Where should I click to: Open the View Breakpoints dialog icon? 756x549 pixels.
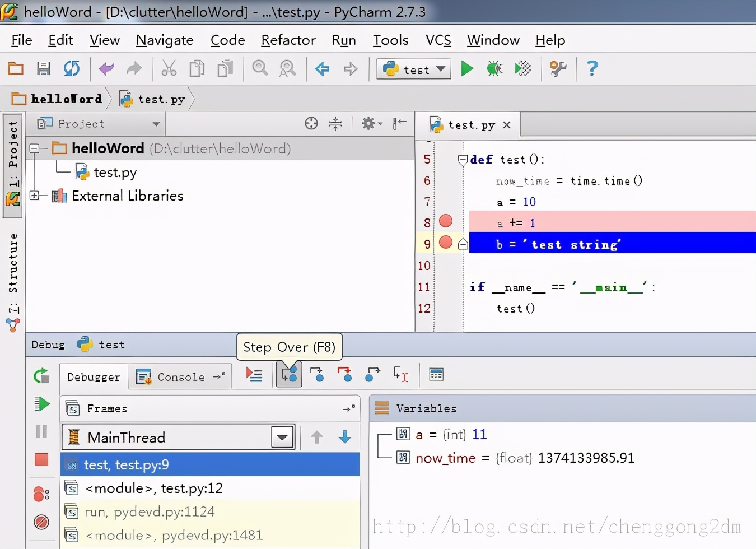coord(42,494)
